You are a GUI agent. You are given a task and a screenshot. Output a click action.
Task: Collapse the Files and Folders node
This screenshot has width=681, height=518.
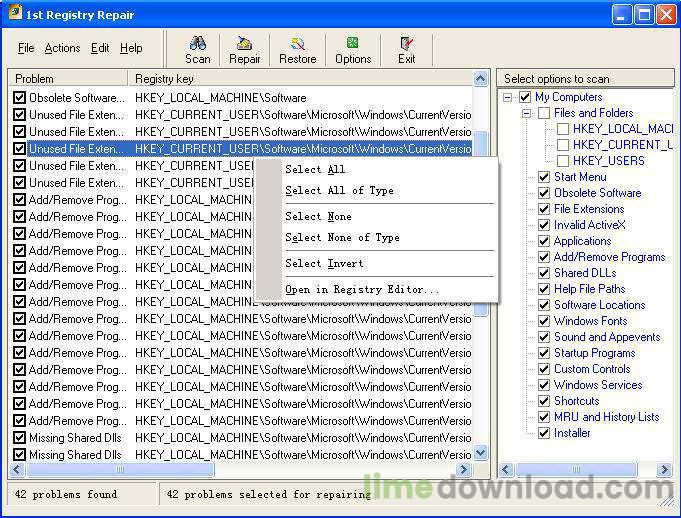526,113
